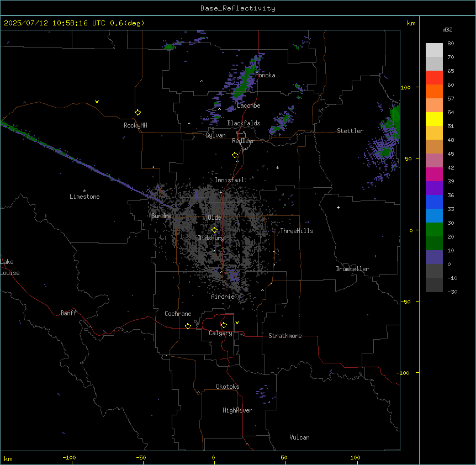This screenshot has height=465, width=476.
Task: Click the Cochrane city label
Action: 178,314
